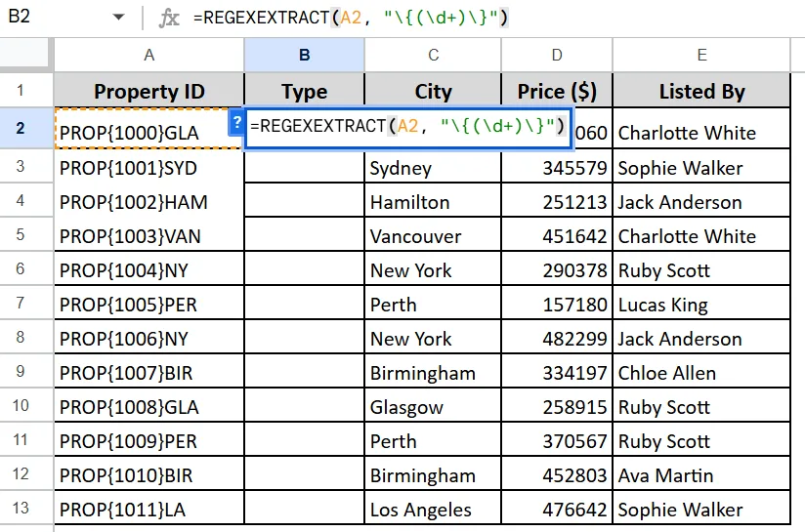
Task: Click the Ava Martin cell
Action: coord(701,474)
